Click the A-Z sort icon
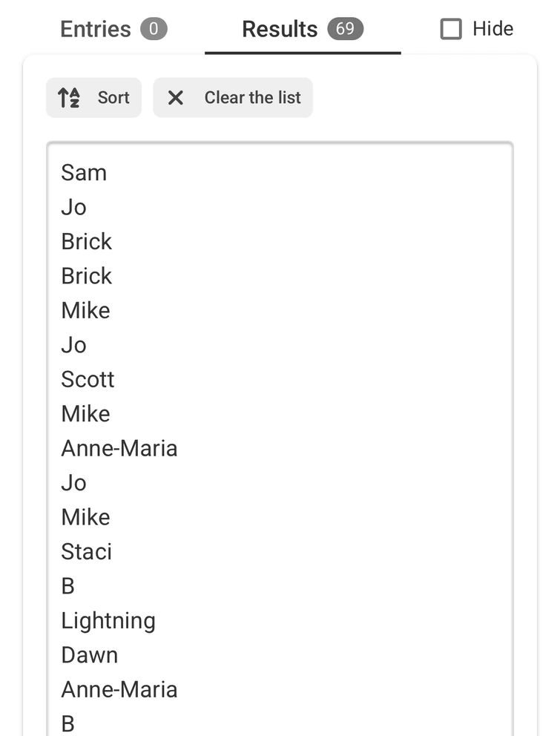Screen dimensions: 560x736 pyautogui.click(x=69, y=98)
